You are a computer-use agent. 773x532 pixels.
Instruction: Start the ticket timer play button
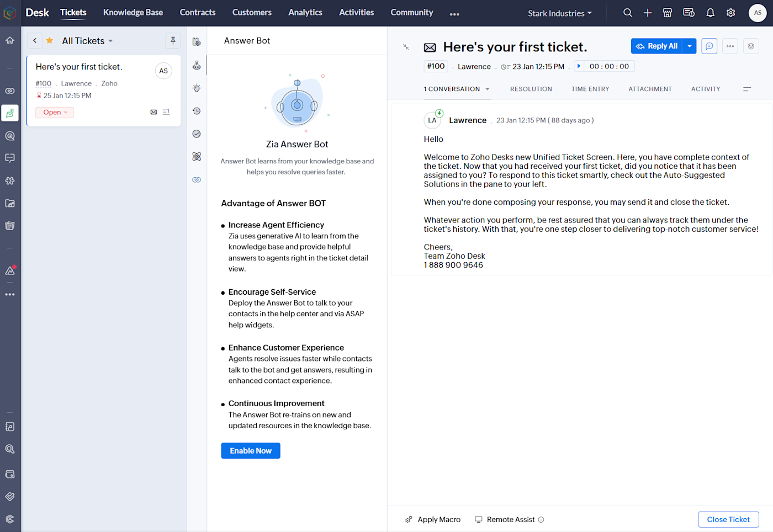[x=579, y=66]
